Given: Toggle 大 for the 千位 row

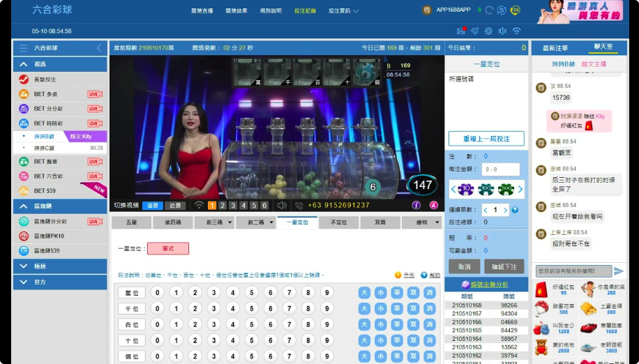Looking at the screenshot, I should click(364, 309).
